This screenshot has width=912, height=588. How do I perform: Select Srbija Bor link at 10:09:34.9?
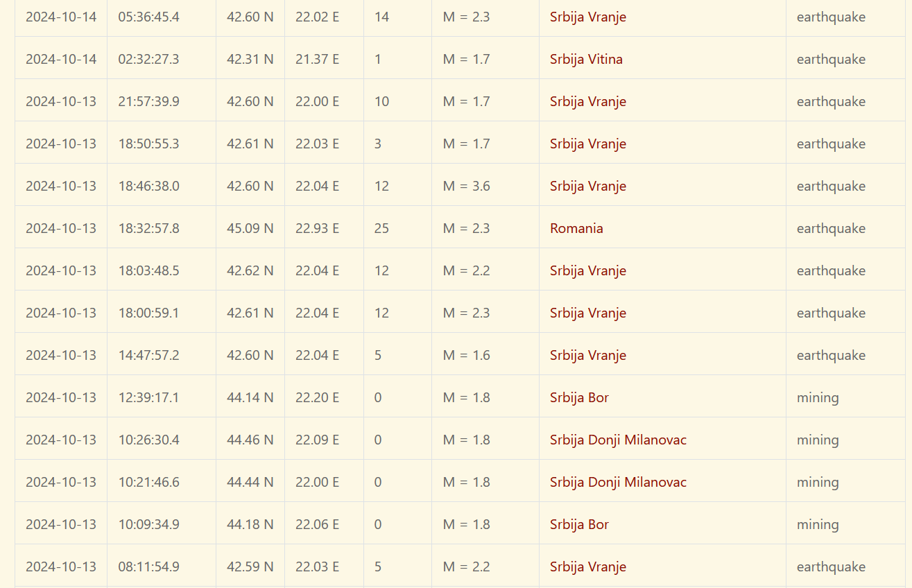pyautogui.click(x=579, y=524)
